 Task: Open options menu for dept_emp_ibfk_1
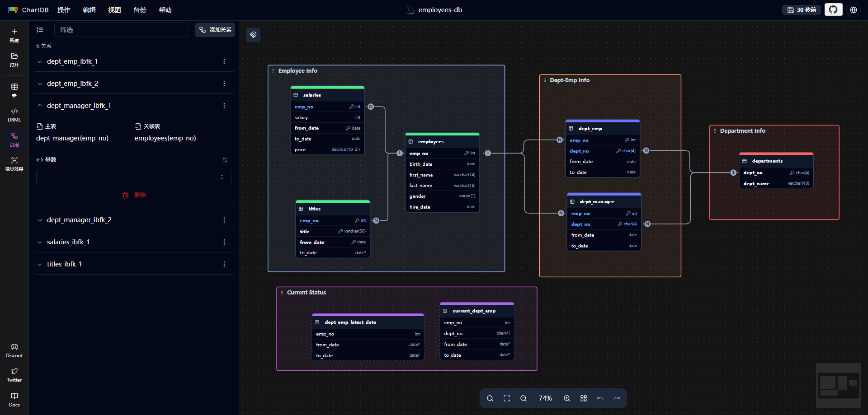coord(224,61)
